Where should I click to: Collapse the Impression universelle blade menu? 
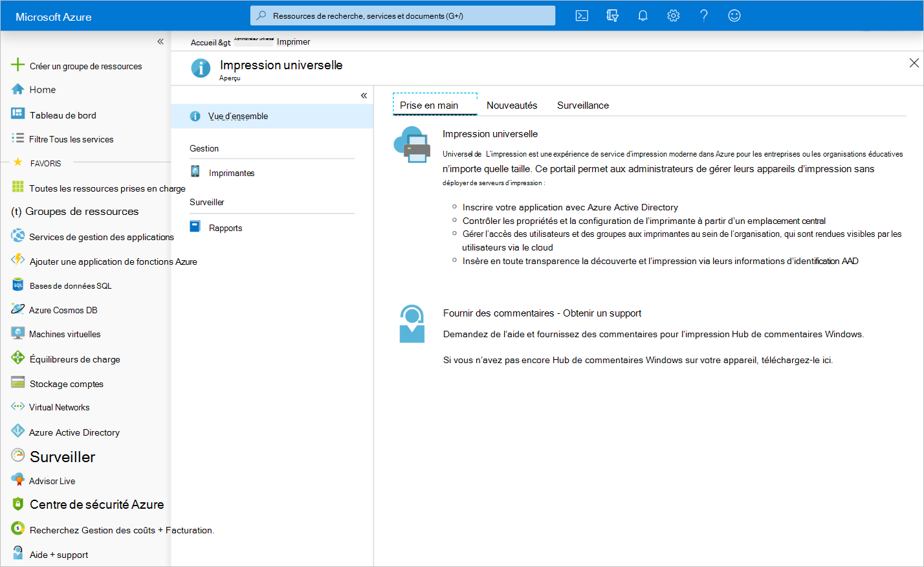pos(364,94)
